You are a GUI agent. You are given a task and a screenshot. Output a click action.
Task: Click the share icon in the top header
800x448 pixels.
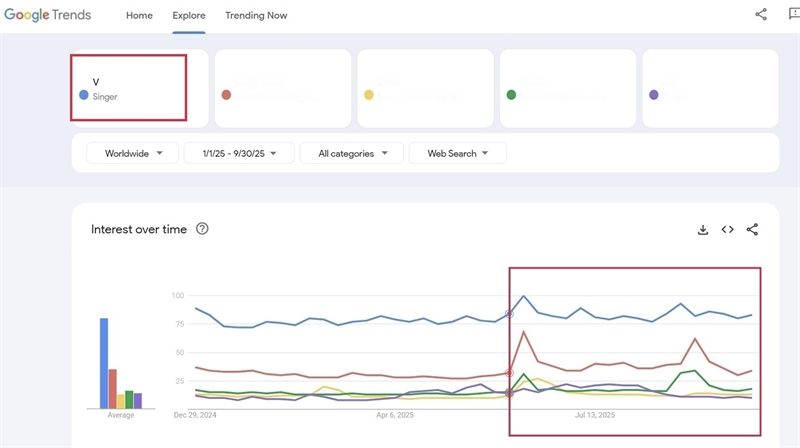(761, 15)
